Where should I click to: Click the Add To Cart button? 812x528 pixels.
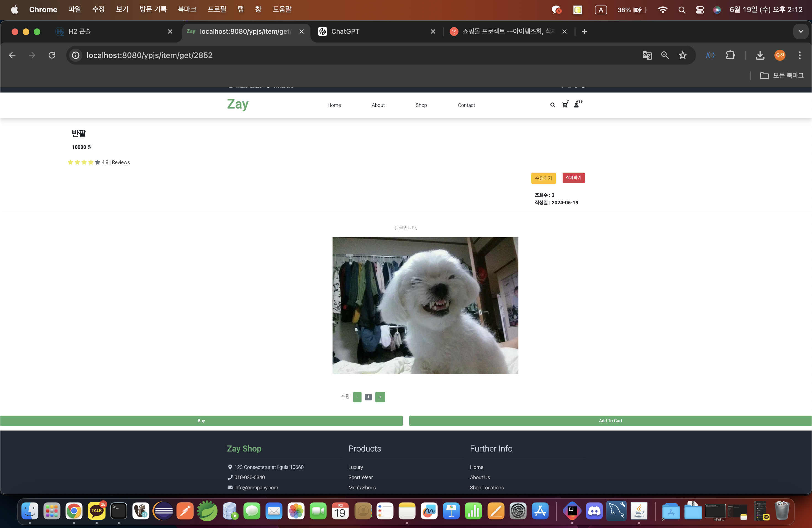(610, 421)
